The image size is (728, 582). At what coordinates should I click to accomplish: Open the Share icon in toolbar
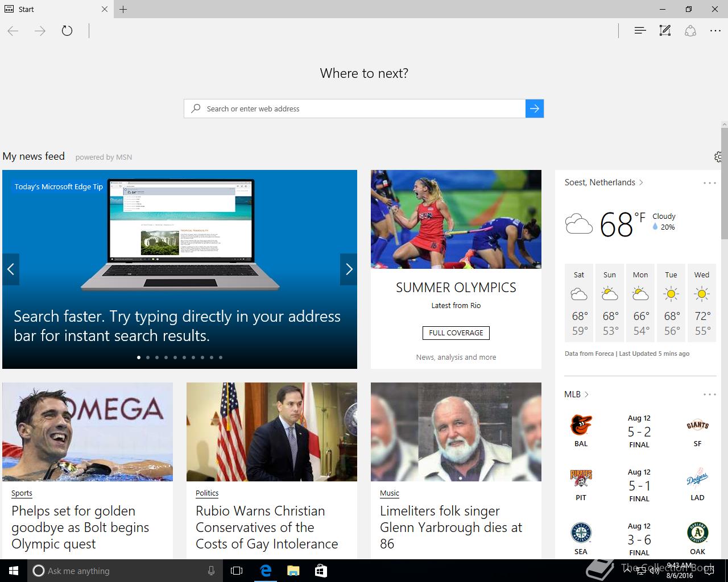[690, 31]
